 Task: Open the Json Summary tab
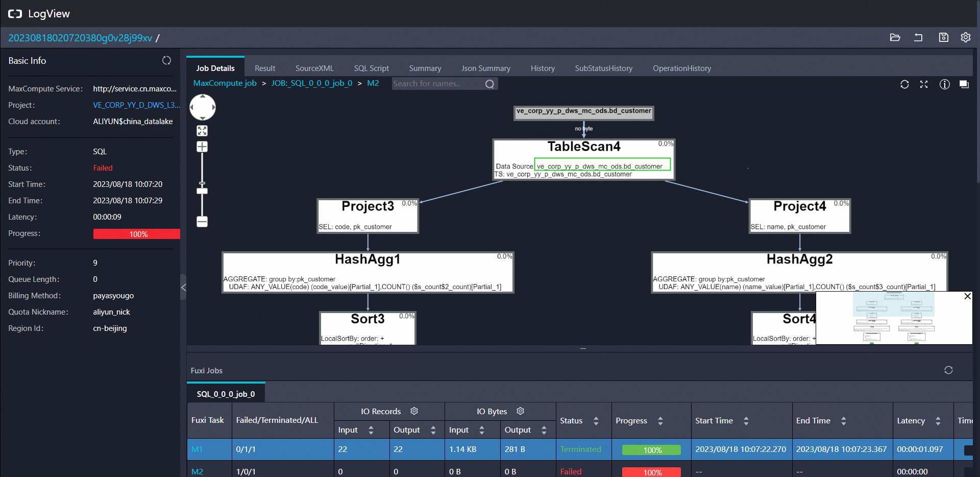click(486, 68)
